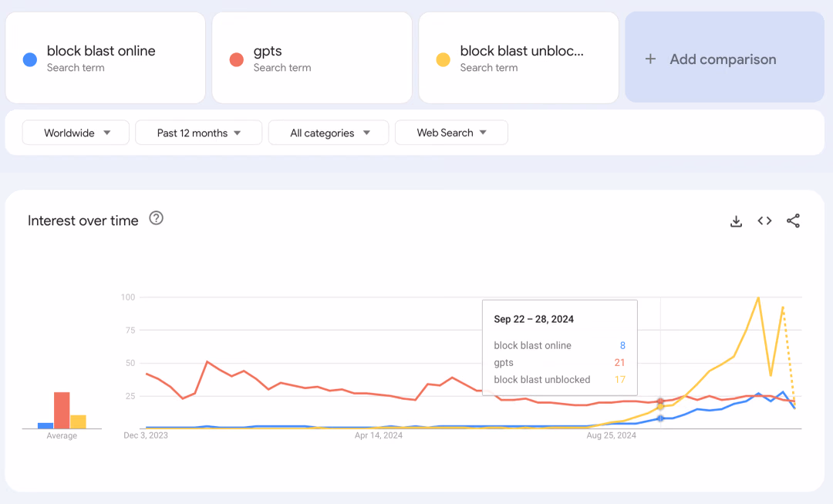Click the block blast unblocked tooltip row
The height and width of the screenshot is (504, 833).
[x=559, y=379]
